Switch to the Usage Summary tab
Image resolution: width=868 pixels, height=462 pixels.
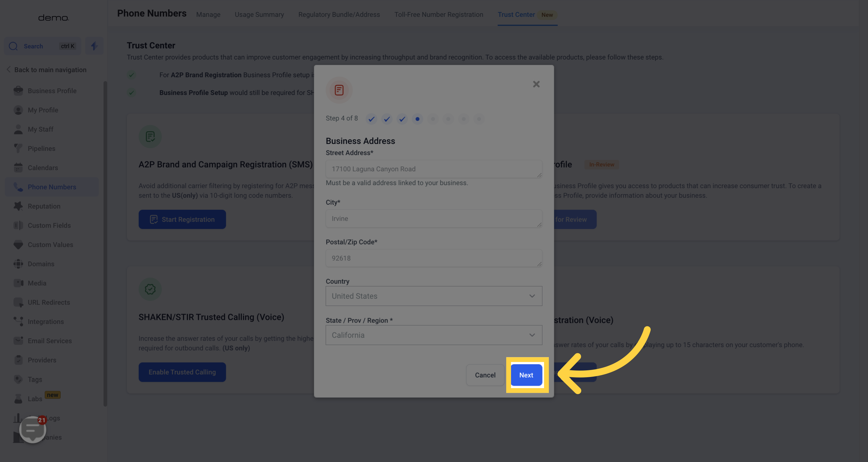pos(259,14)
